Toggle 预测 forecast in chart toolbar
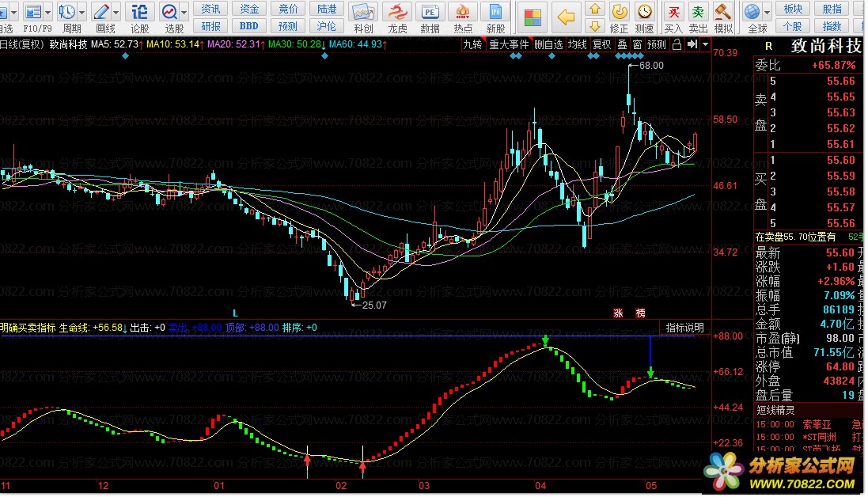 pos(657,44)
